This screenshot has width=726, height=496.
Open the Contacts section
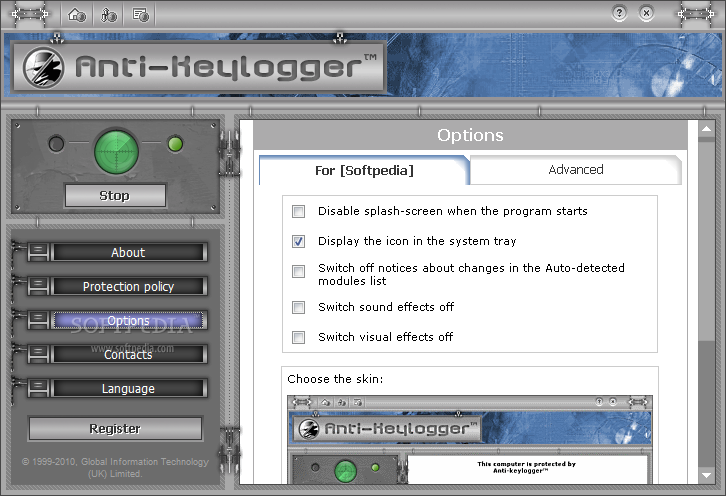coord(128,354)
